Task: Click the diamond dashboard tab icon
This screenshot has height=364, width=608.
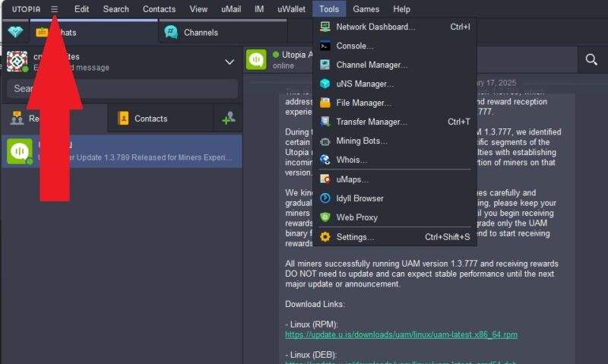Action: 15,32
